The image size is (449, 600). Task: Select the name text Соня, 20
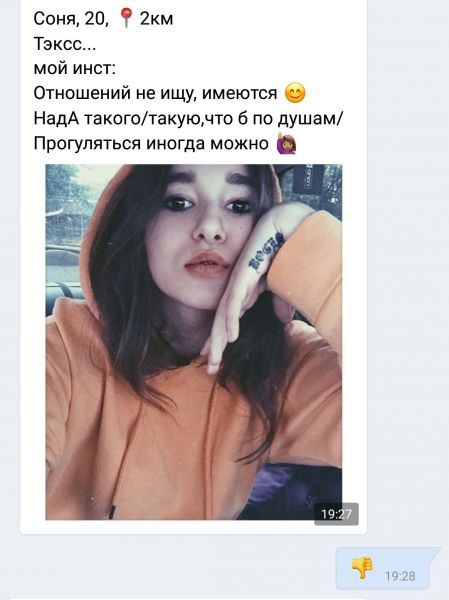pyautogui.click(x=71, y=18)
